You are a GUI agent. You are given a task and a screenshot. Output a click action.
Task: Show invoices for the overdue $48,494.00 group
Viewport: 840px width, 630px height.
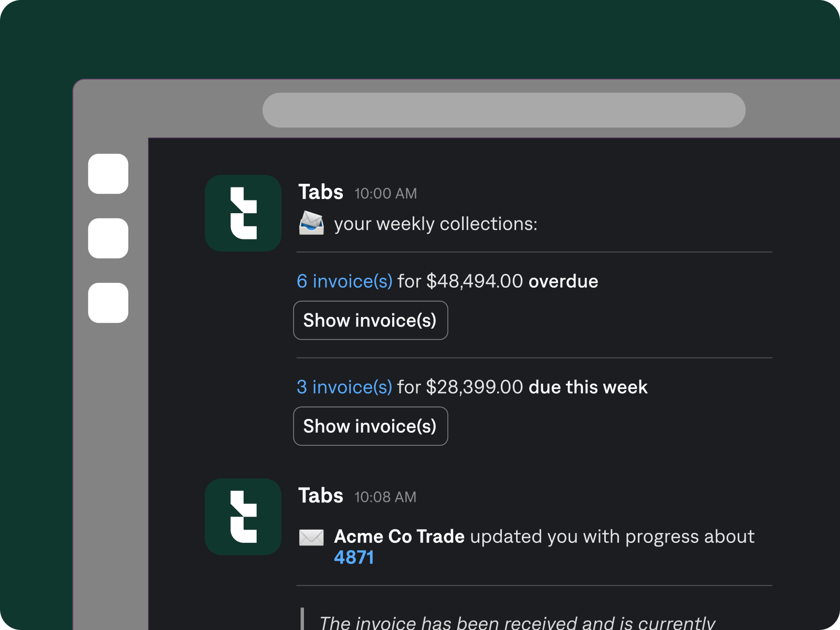(371, 320)
